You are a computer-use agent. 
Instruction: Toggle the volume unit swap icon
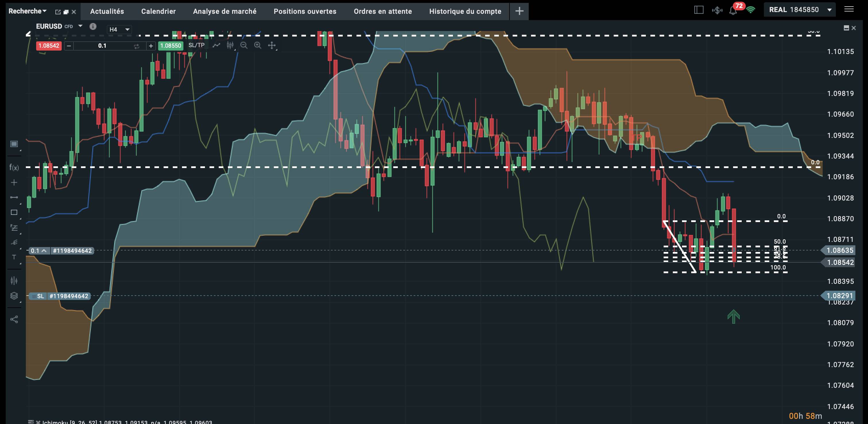click(x=136, y=46)
